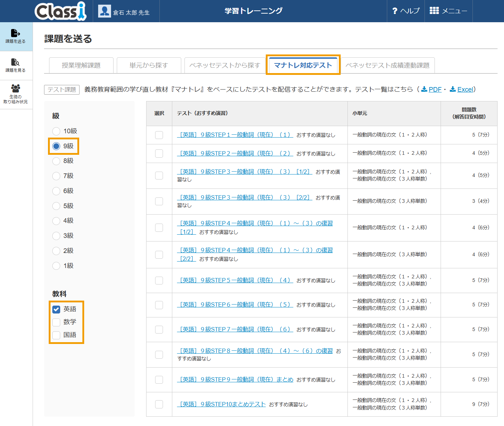Open 生徒の取り組み状況 in the sidebar
Viewport: 504px width, 426px height.
[16, 95]
